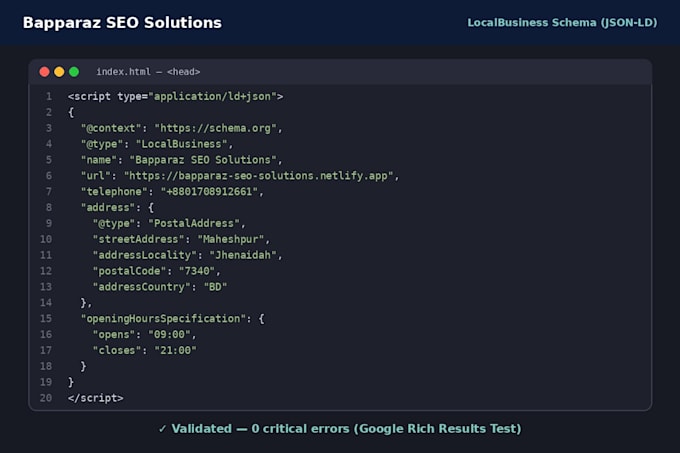This screenshot has height=453, width=680.
Task: Click the closing </script> tag
Action: [x=95, y=398]
